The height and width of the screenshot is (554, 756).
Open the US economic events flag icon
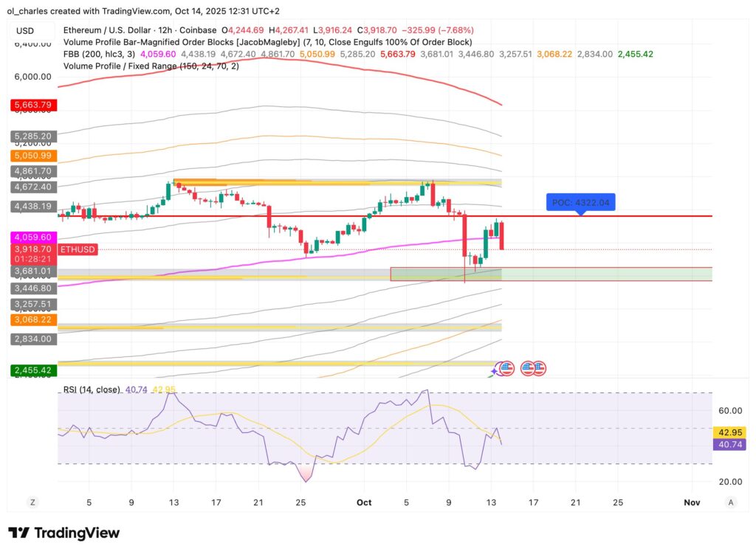point(506,367)
